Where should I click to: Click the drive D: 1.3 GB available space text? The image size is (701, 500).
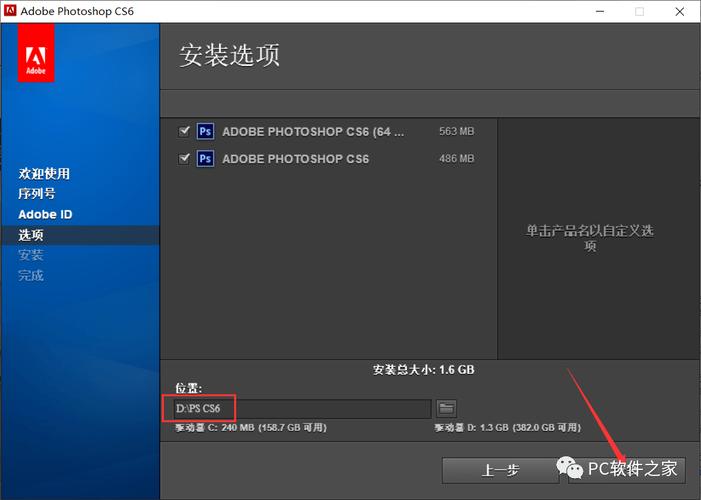507,428
